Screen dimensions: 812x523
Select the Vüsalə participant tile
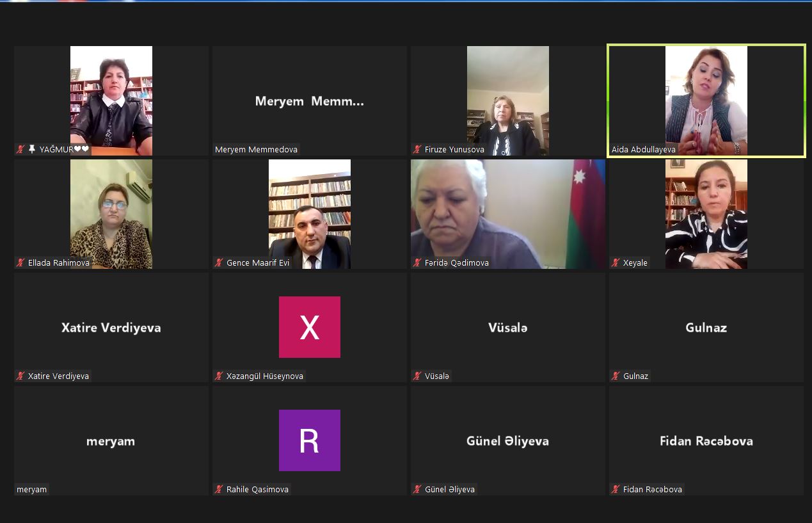coord(507,327)
